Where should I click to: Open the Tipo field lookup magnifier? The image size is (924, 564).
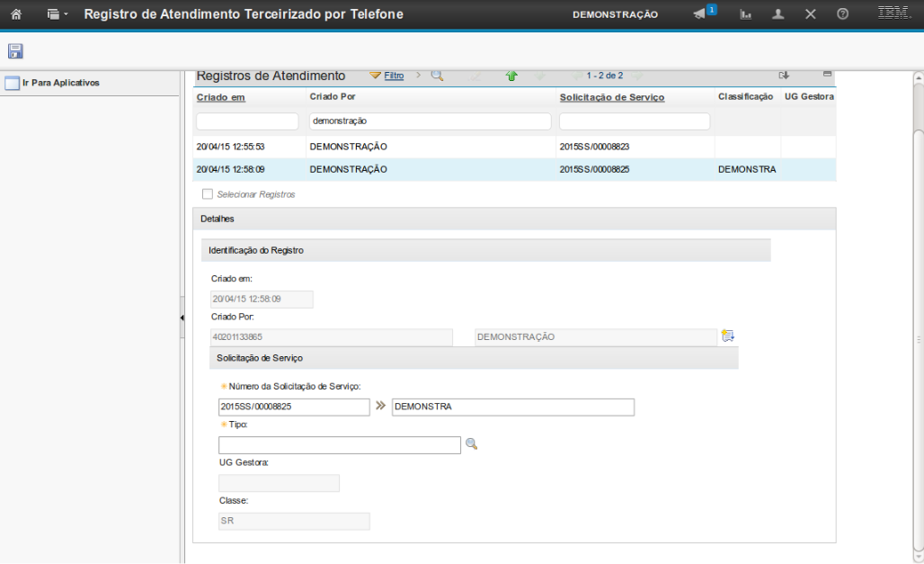(x=471, y=443)
